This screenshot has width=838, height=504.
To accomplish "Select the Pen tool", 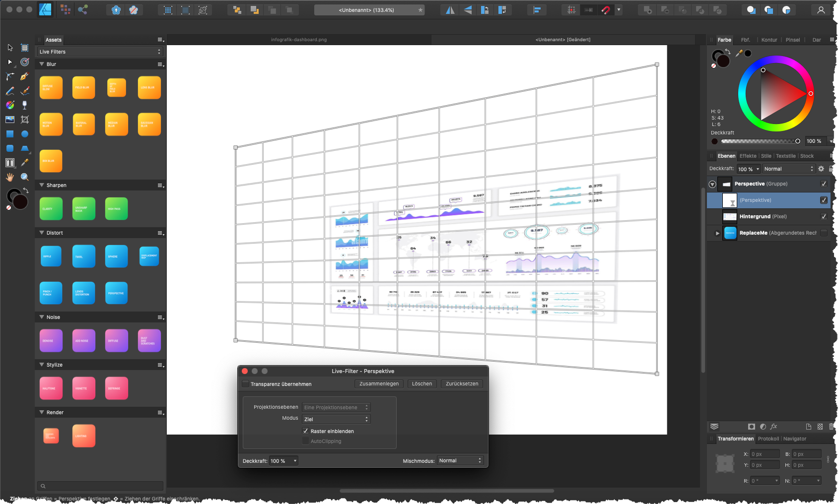I will pos(24,76).
